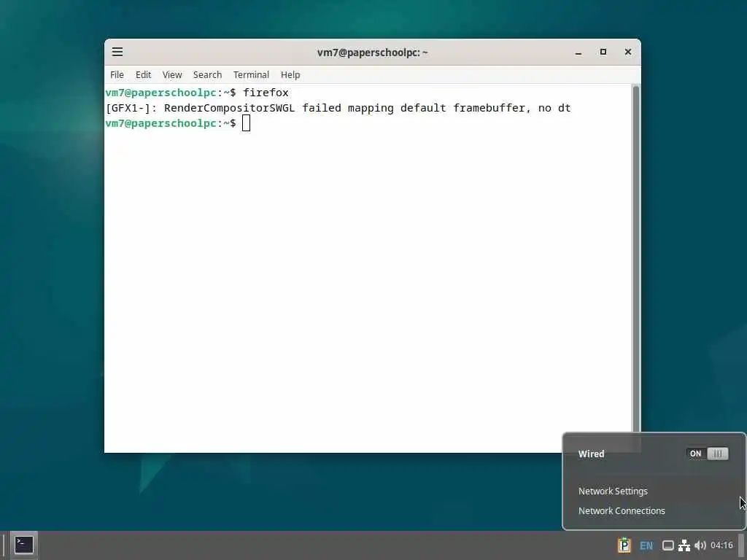
Task: Open the Terminal menu
Action: tap(251, 75)
